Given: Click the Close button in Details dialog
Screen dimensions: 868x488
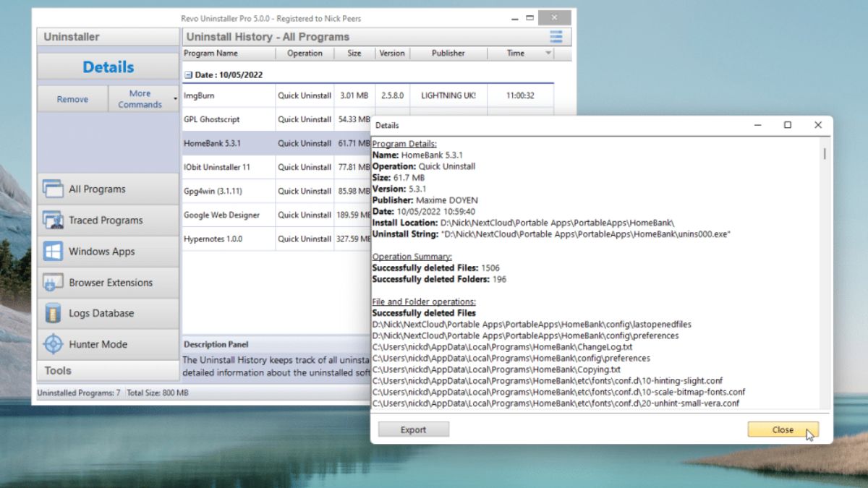Looking at the screenshot, I should tap(783, 429).
